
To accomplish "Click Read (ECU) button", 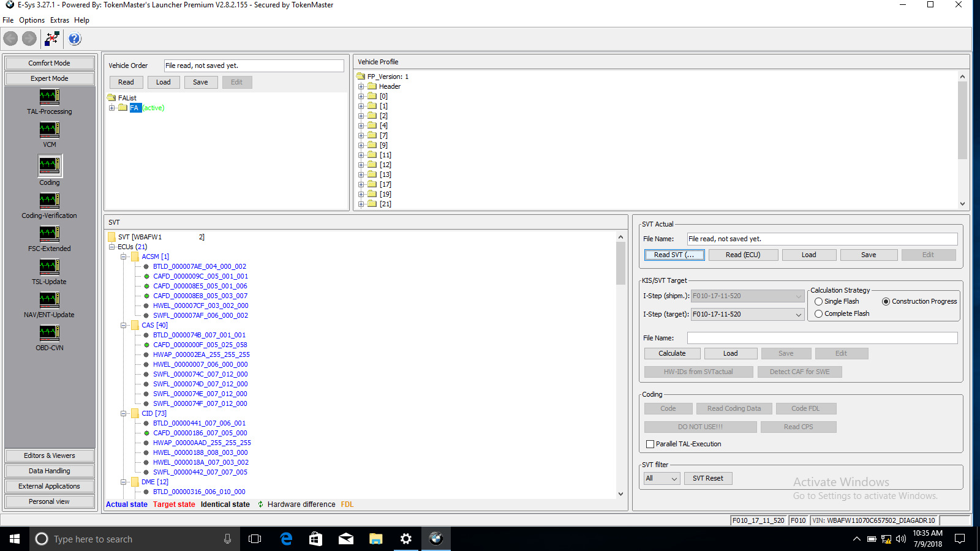I will tap(744, 255).
